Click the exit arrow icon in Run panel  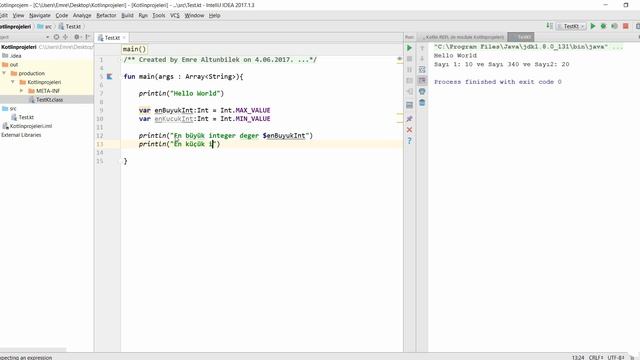[x=409, y=91]
